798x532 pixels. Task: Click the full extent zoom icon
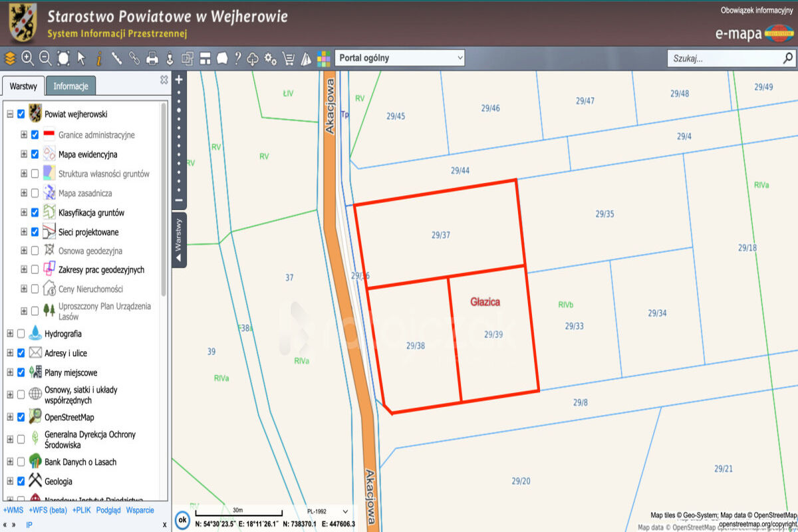click(x=63, y=59)
